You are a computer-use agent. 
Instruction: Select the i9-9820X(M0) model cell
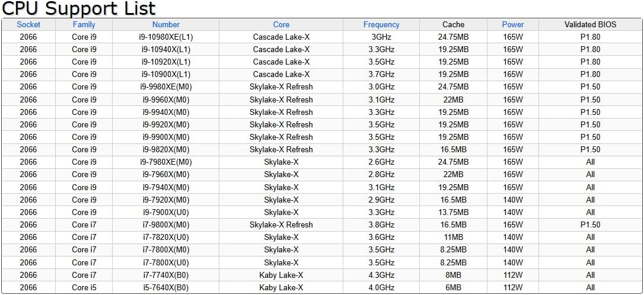pyautogui.click(x=166, y=149)
